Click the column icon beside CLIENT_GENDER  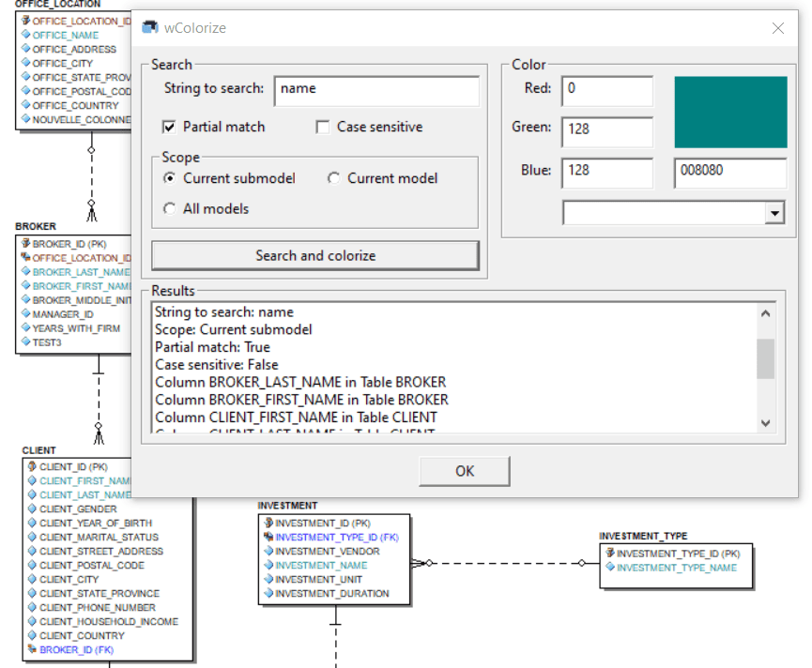(x=32, y=509)
